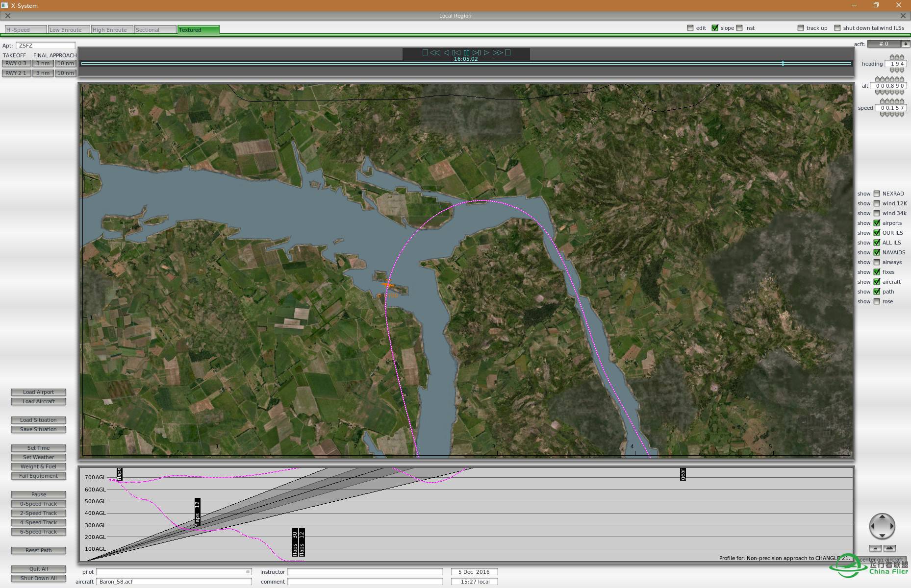
Task: Switch to the Sectional map tab
Action: (155, 30)
